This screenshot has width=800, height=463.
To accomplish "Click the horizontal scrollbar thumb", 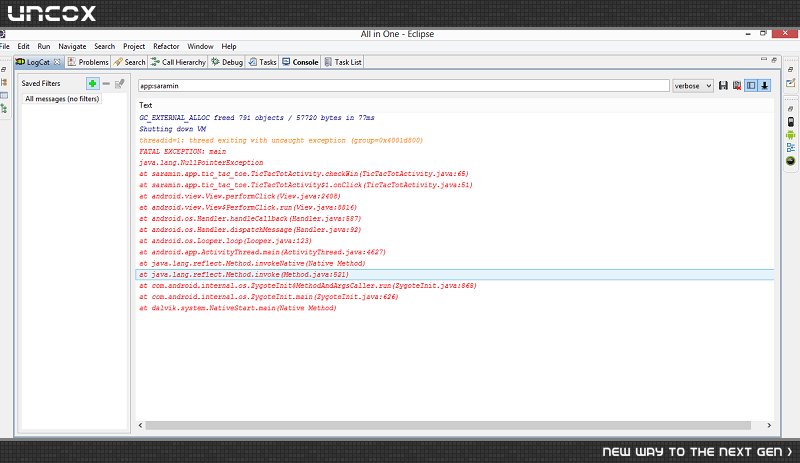I will 448,425.
